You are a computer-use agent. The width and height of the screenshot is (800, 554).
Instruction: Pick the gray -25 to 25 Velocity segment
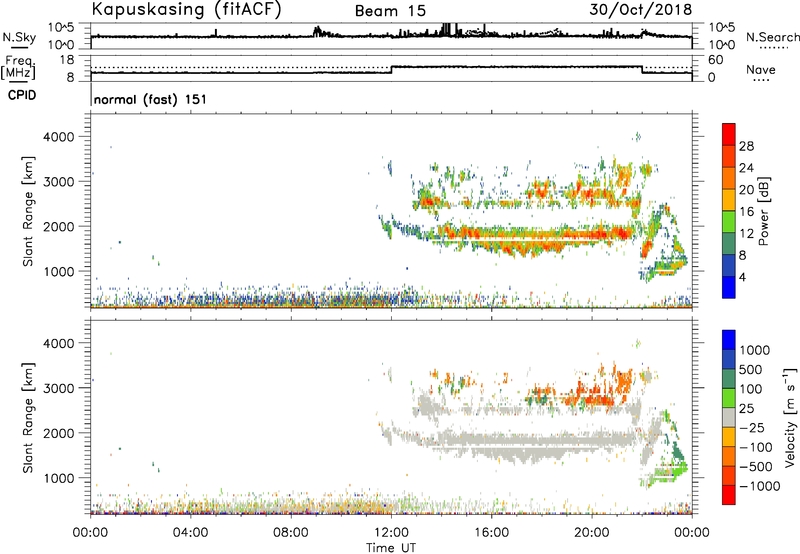click(729, 418)
